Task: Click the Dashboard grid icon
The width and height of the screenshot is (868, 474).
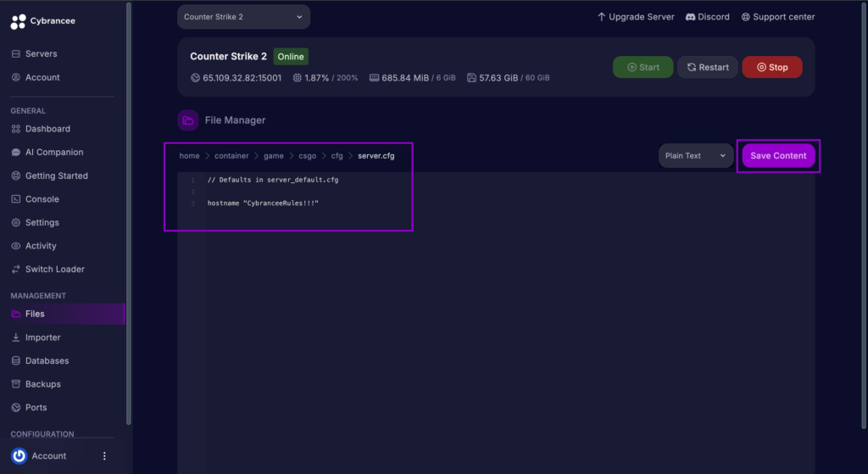Action: (16, 129)
